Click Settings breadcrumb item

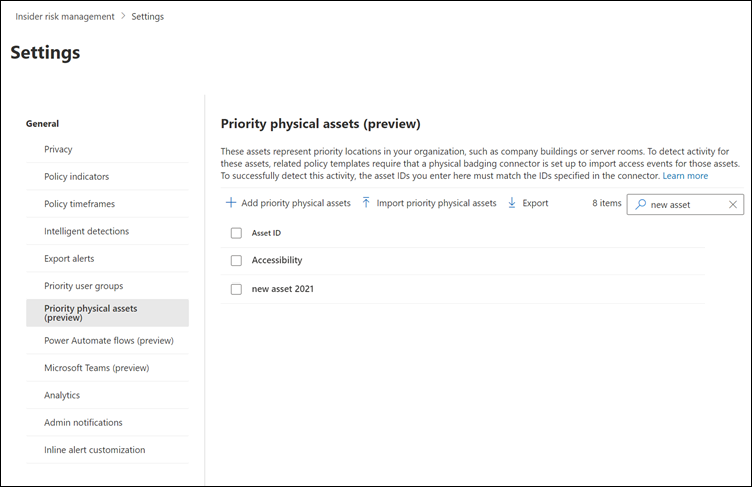(148, 16)
